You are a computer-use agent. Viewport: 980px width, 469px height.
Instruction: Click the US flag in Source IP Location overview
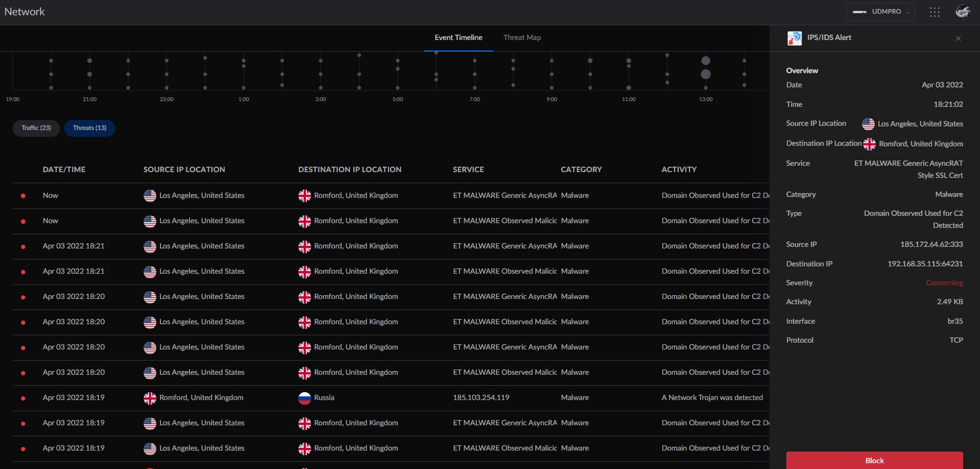(868, 124)
